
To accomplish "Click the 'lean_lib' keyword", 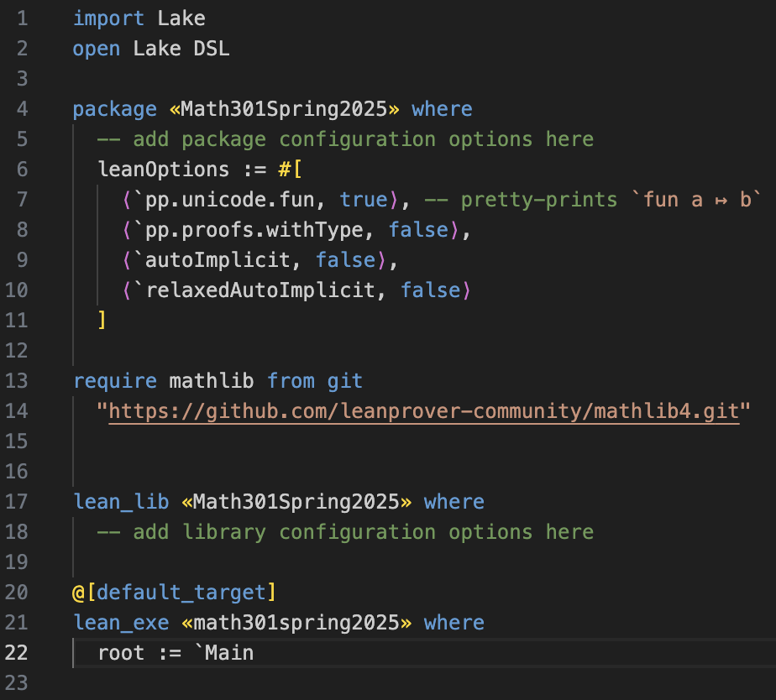I will (x=121, y=502).
